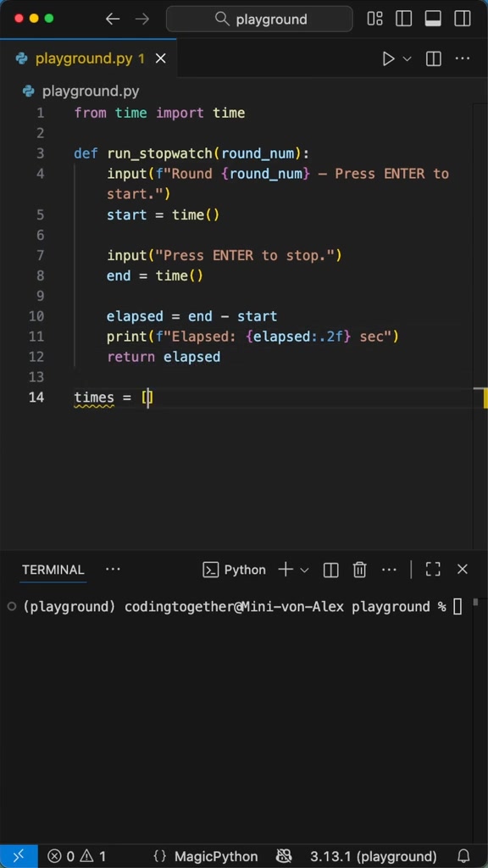Close the playground.py tab
The image size is (488, 868).
click(160, 58)
